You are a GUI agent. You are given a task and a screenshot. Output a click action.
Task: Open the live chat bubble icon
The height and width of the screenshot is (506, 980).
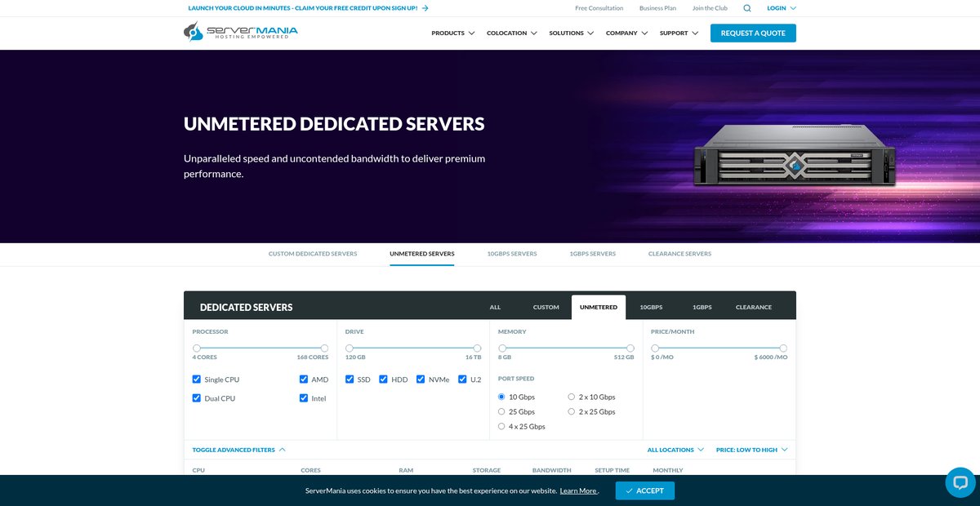(960, 482)
